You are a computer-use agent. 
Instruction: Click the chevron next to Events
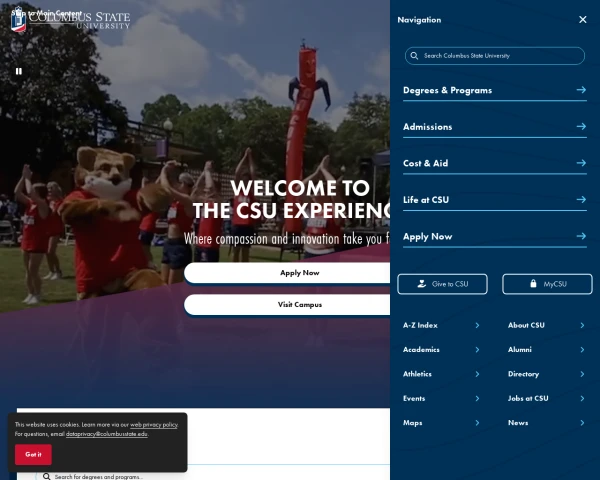tap(477, 399)
